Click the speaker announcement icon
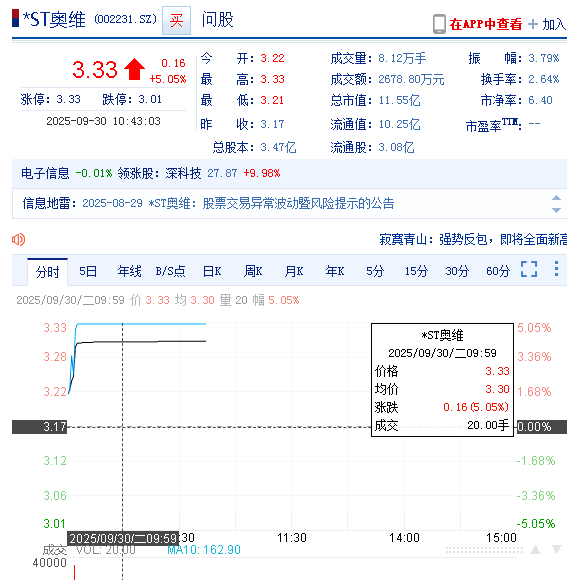 18,240
